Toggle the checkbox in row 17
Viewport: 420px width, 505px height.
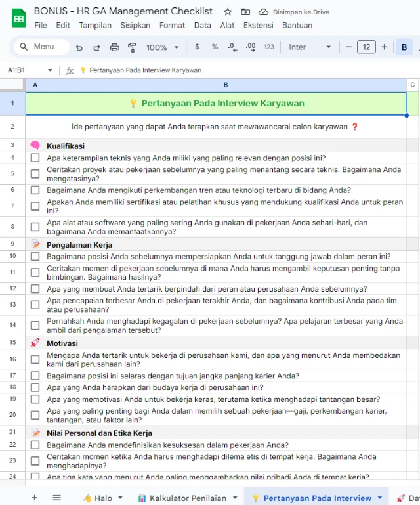35,376
